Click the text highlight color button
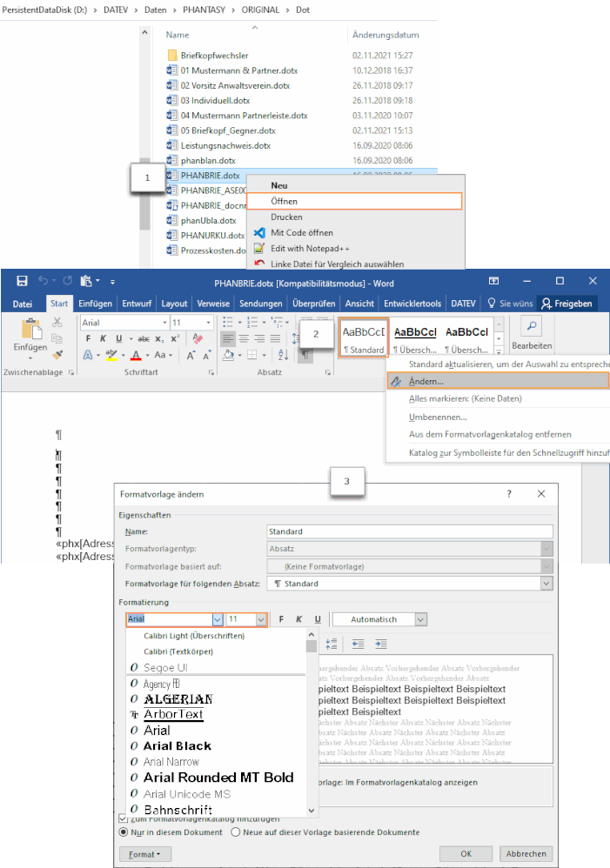Viewport: 610px width, 868px height. (111, 355)
